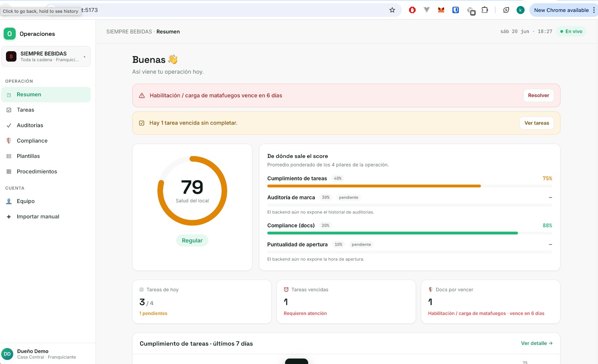
Task: Open Compliance in the sidebar
Action: pyautogui.click(x=46, y=141)
